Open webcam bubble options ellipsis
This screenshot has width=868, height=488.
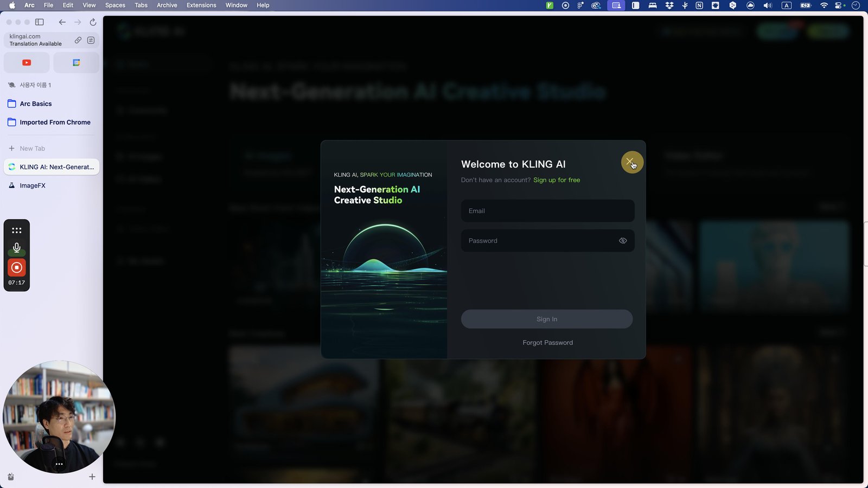point(59,464)
